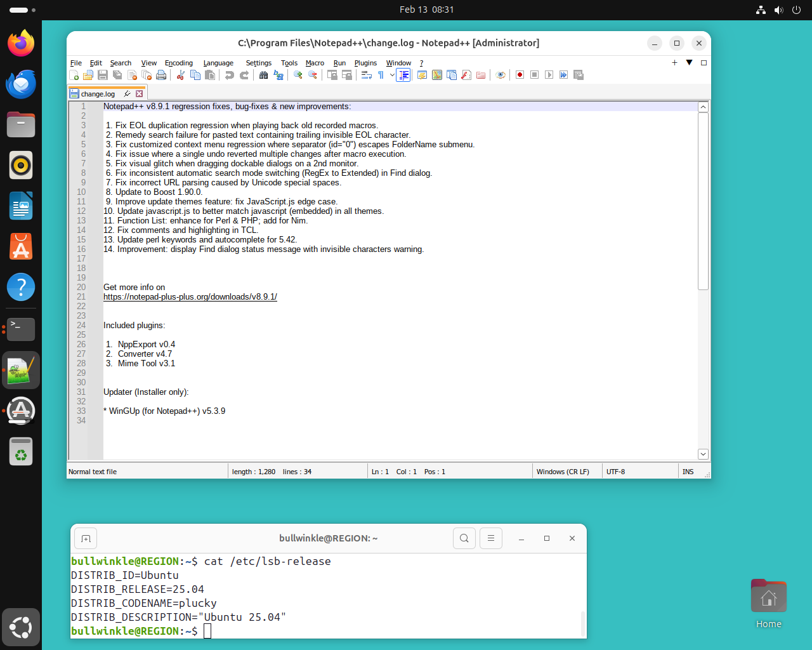The width and height of the screenshot is (812, 650).
Task: Click the macro Playback icon
Action: (549, 75)
